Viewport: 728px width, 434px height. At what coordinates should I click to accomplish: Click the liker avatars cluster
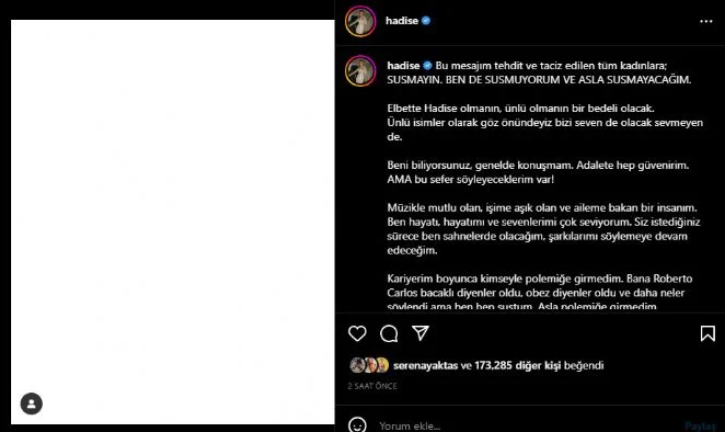click(369, 366)
